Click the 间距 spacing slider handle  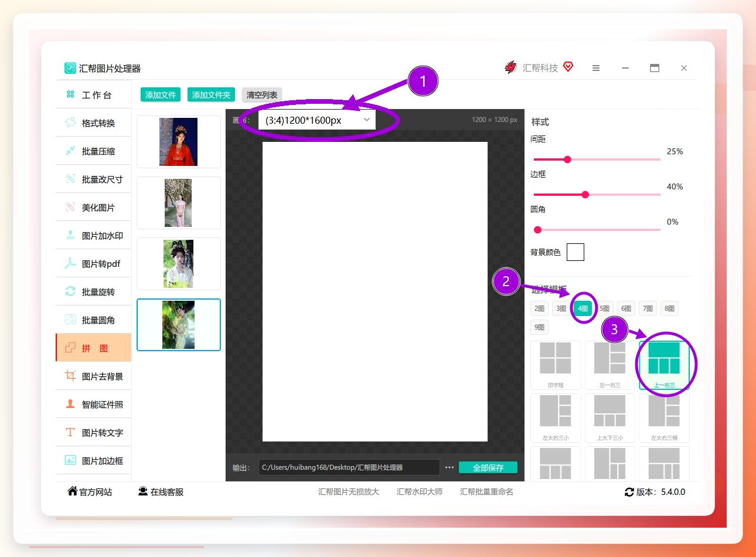[x=567, y=159]
